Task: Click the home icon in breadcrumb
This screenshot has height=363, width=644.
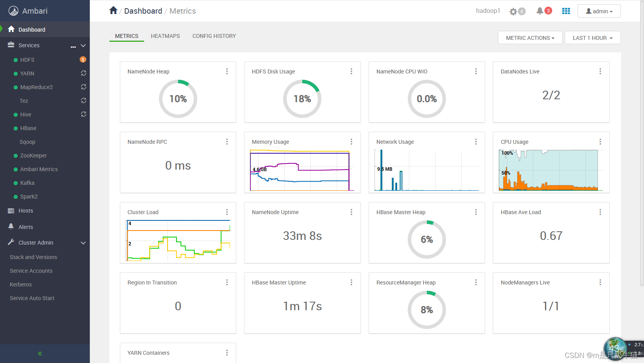Action: pyautogui.click(x=113, y=11)
